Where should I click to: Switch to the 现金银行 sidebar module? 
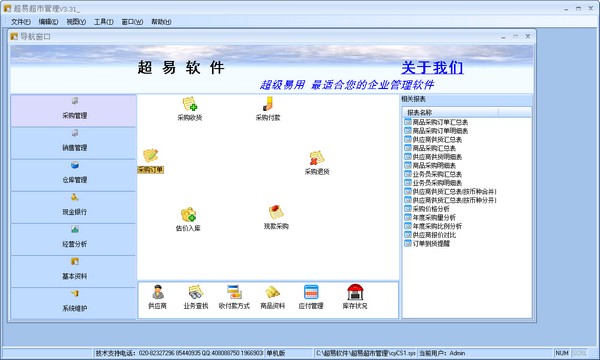pyautogui.click(x=73, y=207)
